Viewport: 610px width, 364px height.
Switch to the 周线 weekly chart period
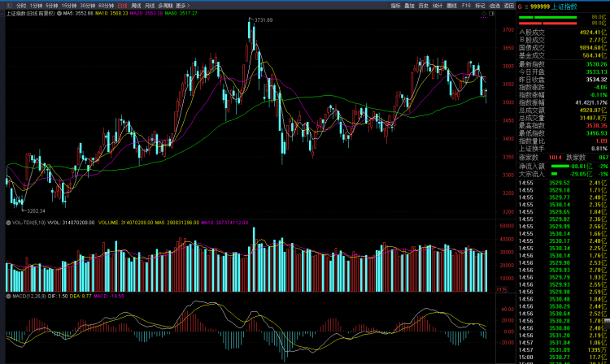click(x=136, y=5)
